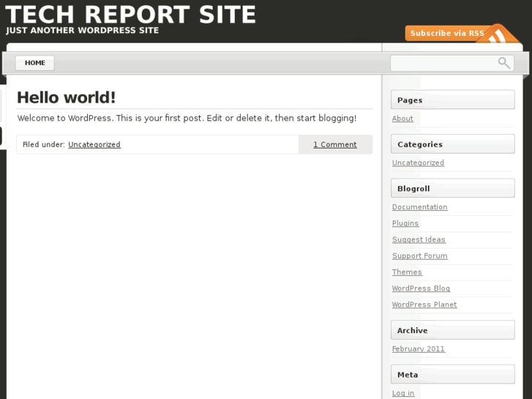
Task: View the 1 Comment link
Action: pos(335,145)
